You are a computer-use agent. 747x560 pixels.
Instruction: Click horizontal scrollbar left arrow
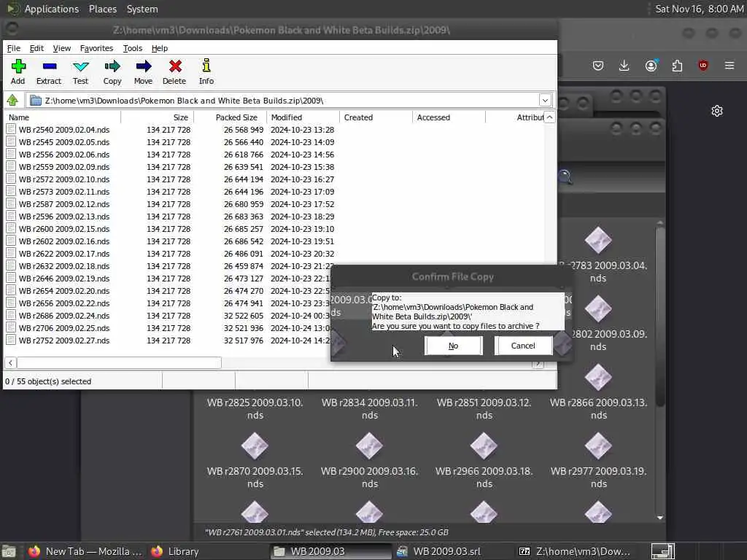tap(10, 363)
